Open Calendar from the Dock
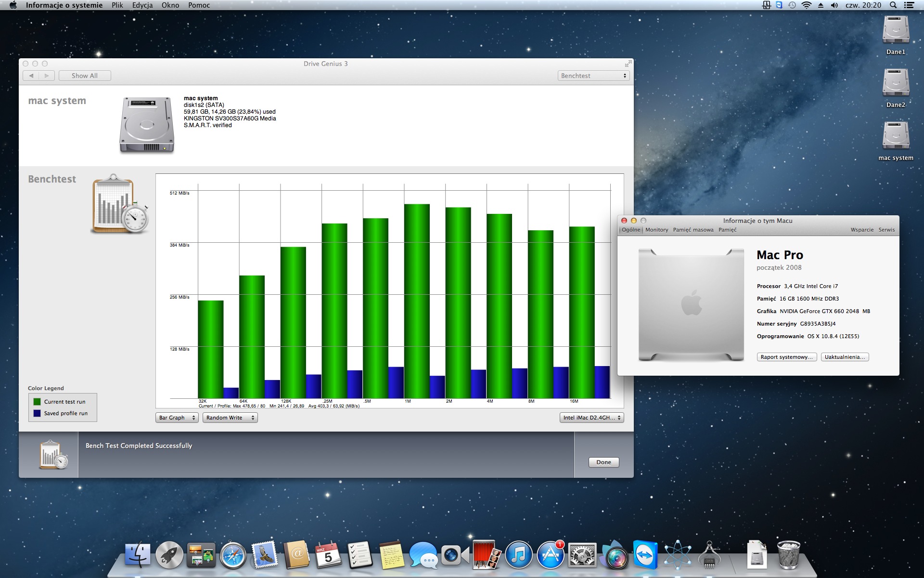This screenshot has width=924, height=578. tap(328, 555)
